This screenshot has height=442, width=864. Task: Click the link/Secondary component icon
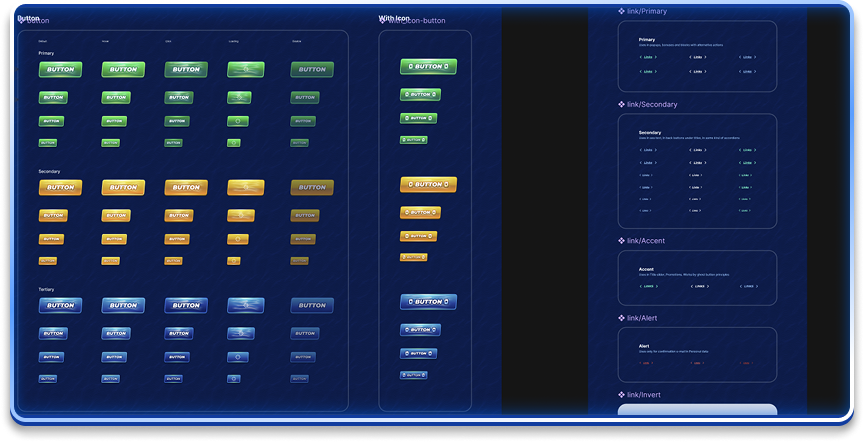(621, 104)
